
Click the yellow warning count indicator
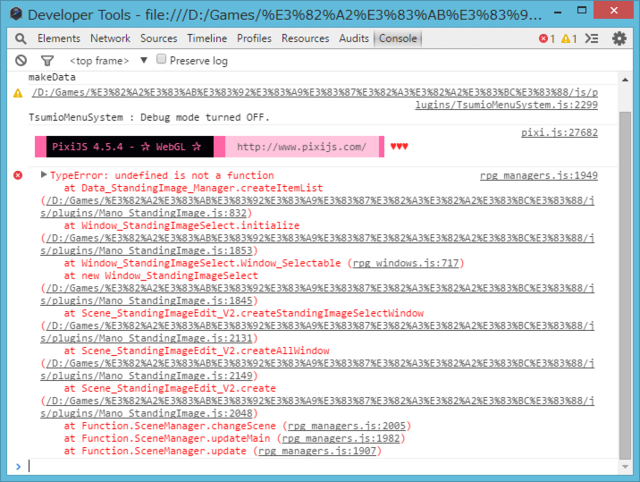coord(569,39)
